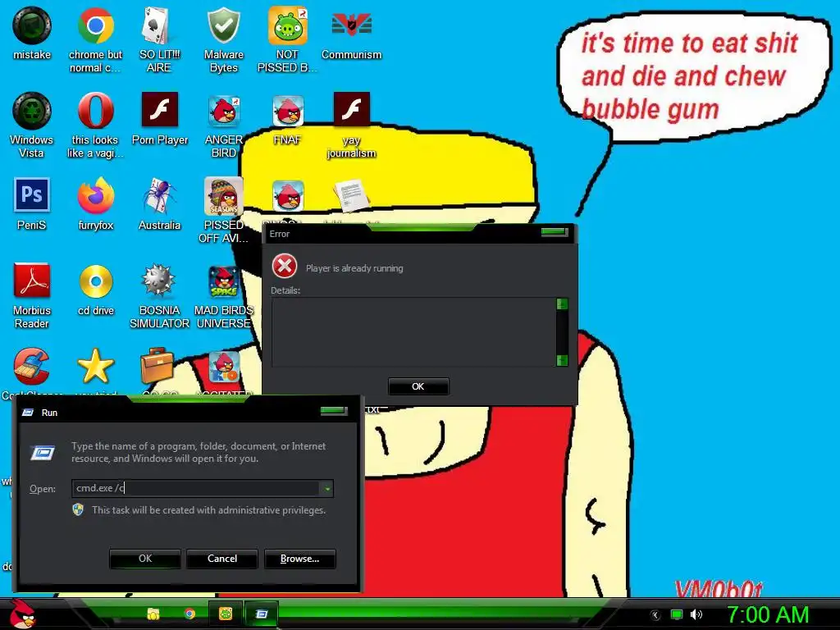Image resolution: width=840 pixels, height=630 pixels.
Task: Activate the Run taskbar button
Action: pos(262,614)
